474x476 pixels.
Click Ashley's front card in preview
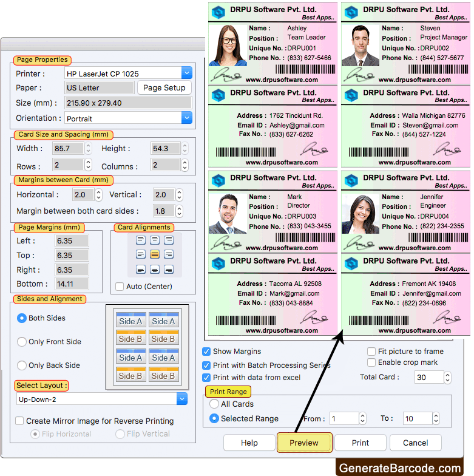point(273,43)
